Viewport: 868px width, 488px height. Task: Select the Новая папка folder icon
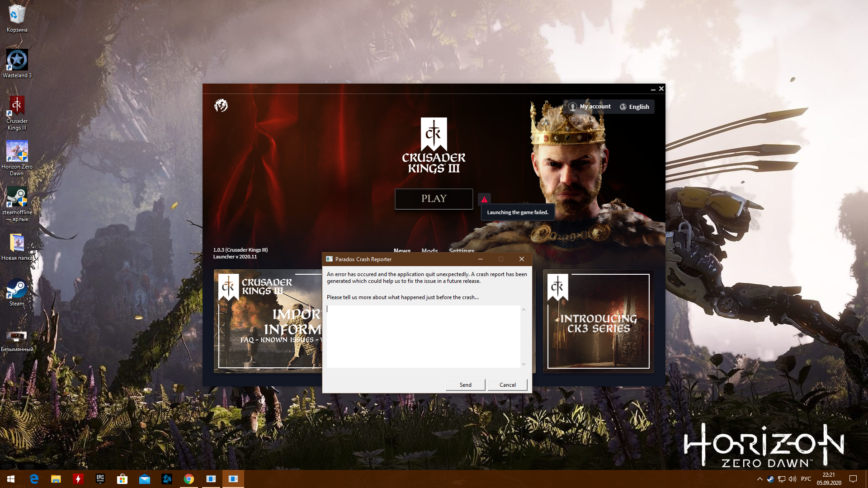17,247
